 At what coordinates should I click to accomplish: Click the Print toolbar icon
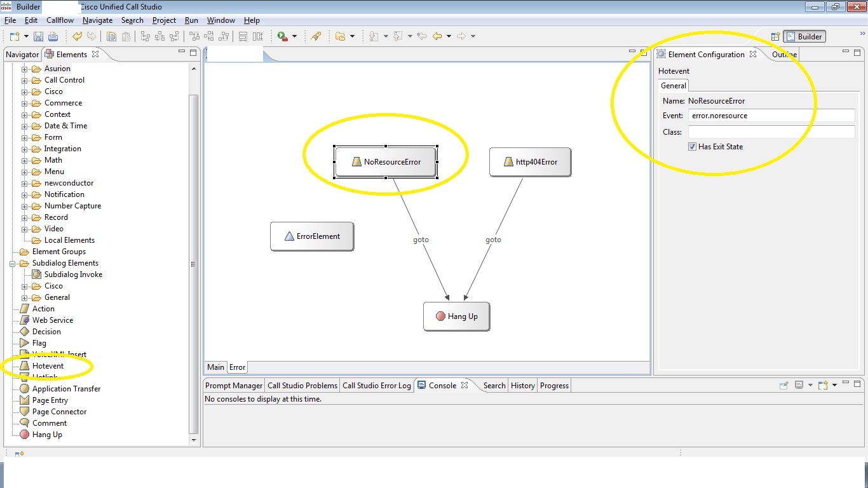[x=53, y=36]
